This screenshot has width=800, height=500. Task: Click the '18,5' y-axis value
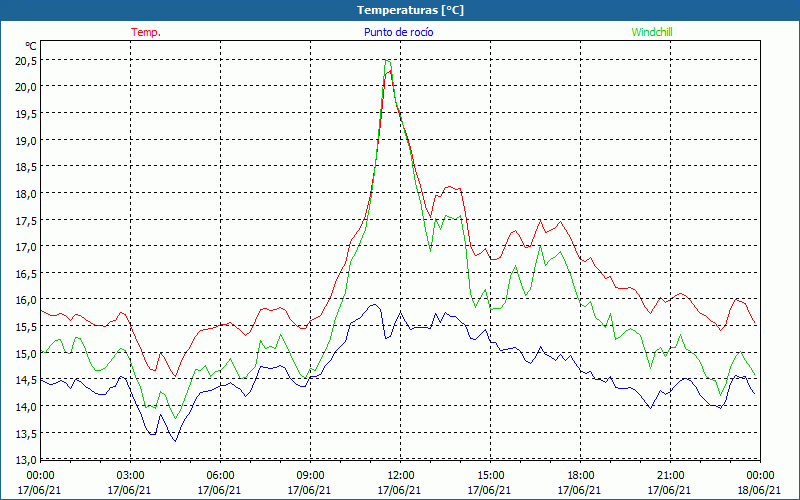[x=26, y=167]
